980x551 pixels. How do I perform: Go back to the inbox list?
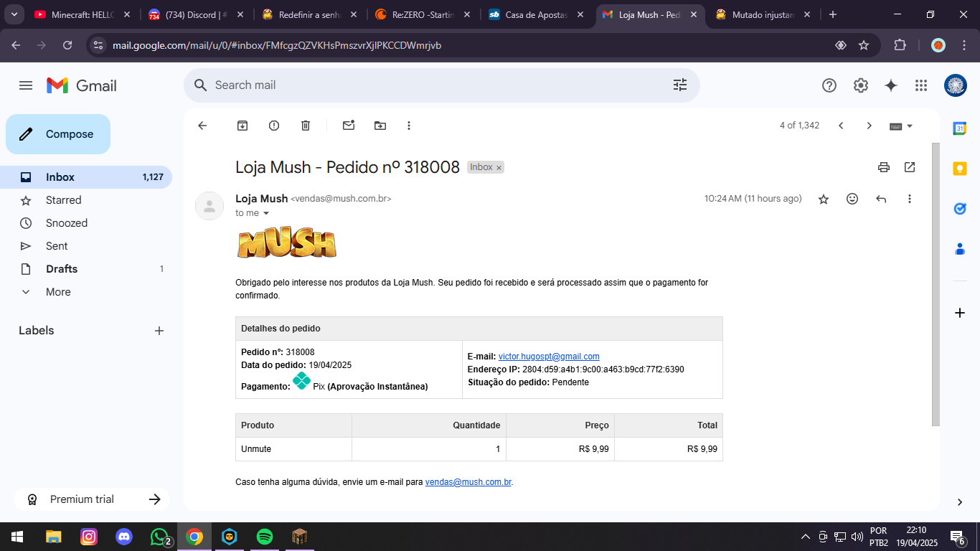[202, 126]
